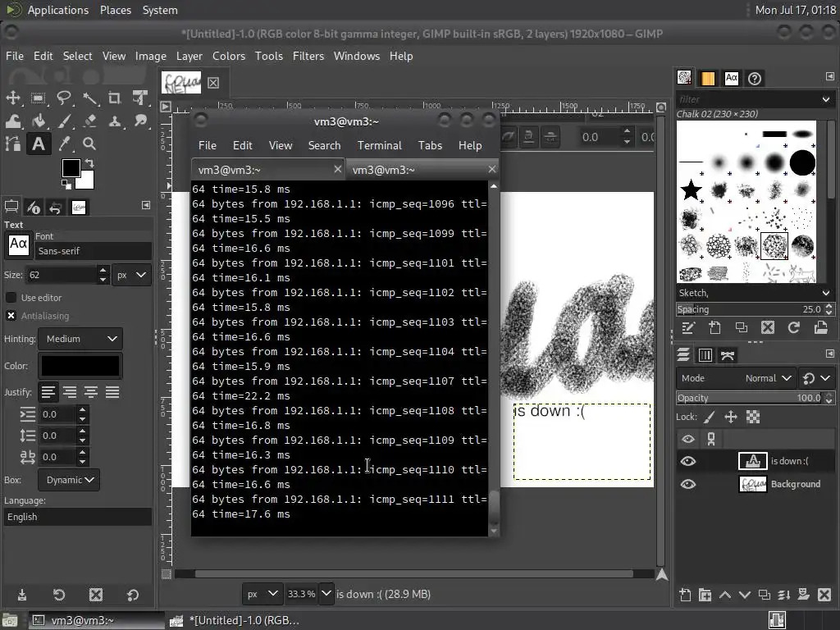Open the font size unit px dropdown

(132, 275)
